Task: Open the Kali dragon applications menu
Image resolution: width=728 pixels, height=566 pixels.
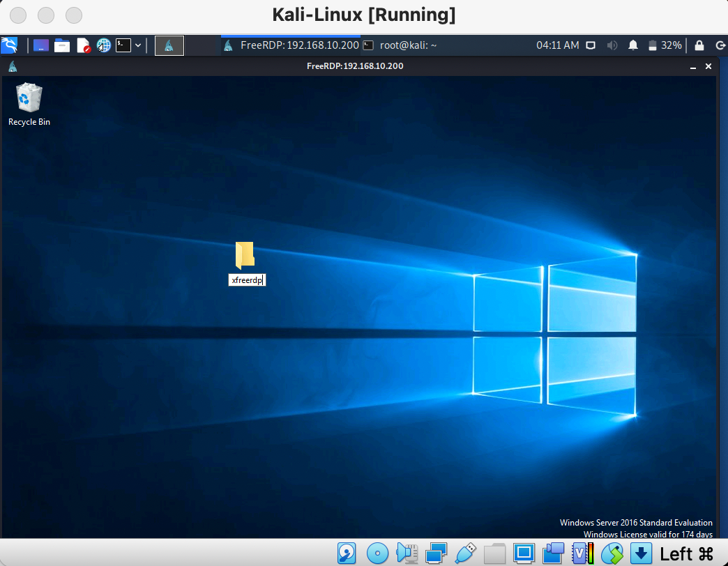Action: point(9,45)
